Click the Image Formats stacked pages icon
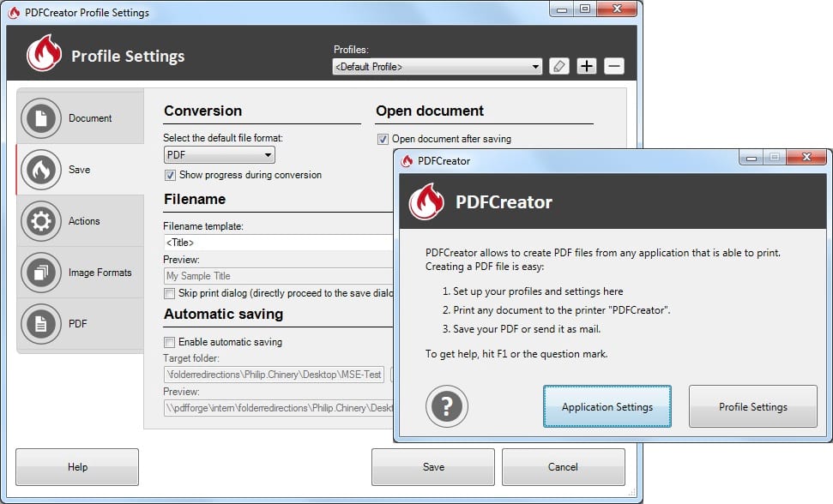Screen dimensions: 833x504 coord(41,273)
